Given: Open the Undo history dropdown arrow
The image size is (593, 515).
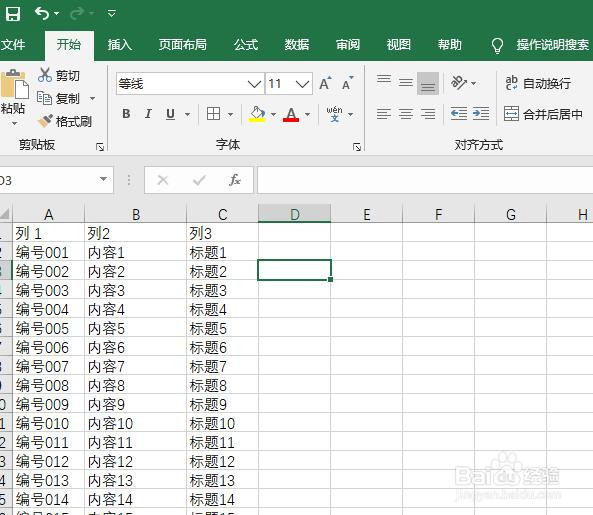Looking at the screenshot, I should [56, 14].
